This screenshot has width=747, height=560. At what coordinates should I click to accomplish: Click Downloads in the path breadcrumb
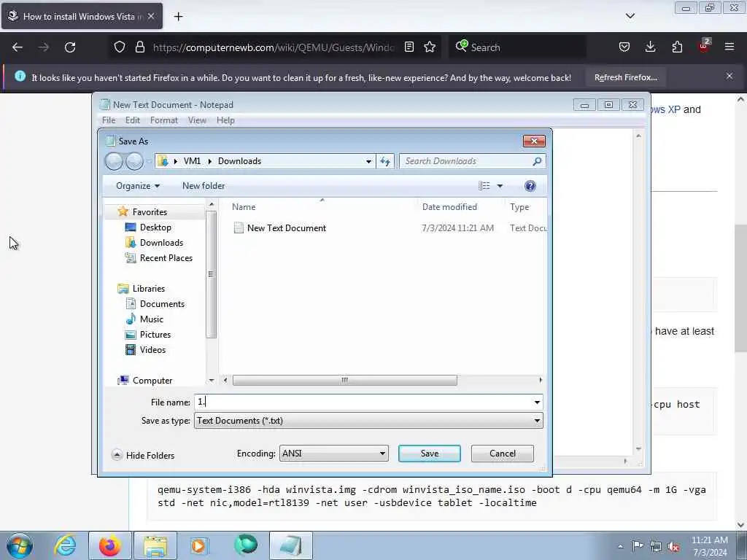coord(239,161)
